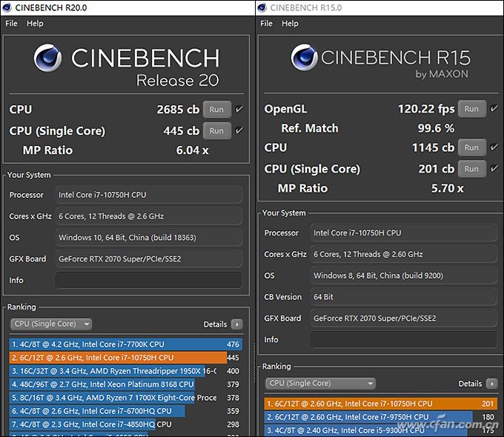This screenshot has height=437, width=504.
Task: Click R20 field '6 Cores, 12 Threads @ 2.6 GHz'
Action: [148, 216]
